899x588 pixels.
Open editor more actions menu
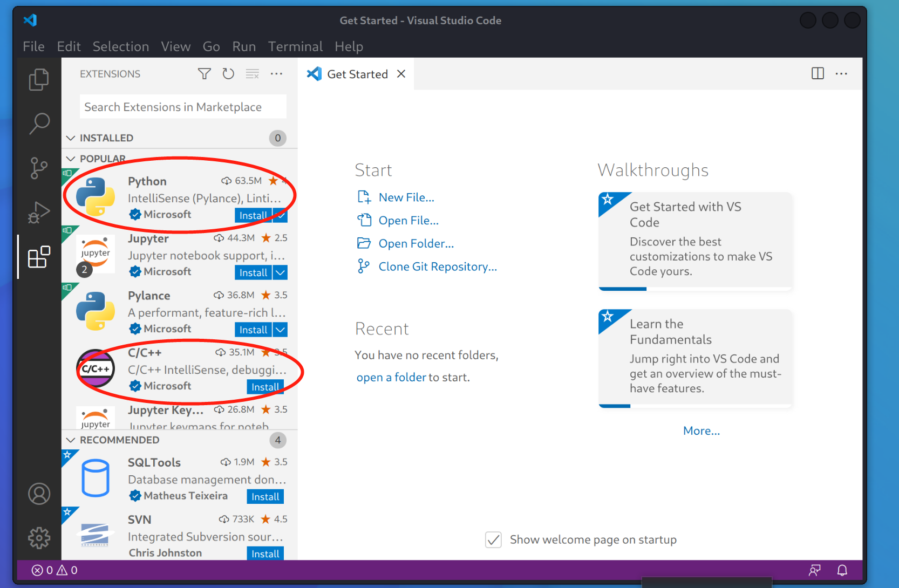point(841,73)
